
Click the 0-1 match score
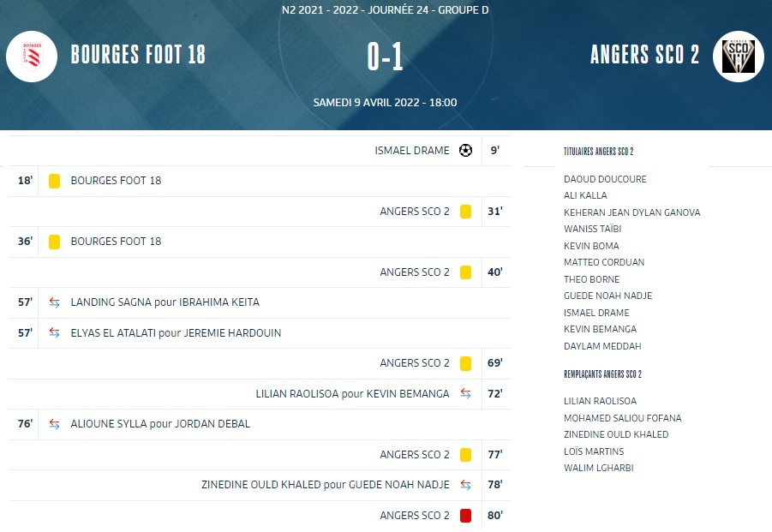coord(385,57)
